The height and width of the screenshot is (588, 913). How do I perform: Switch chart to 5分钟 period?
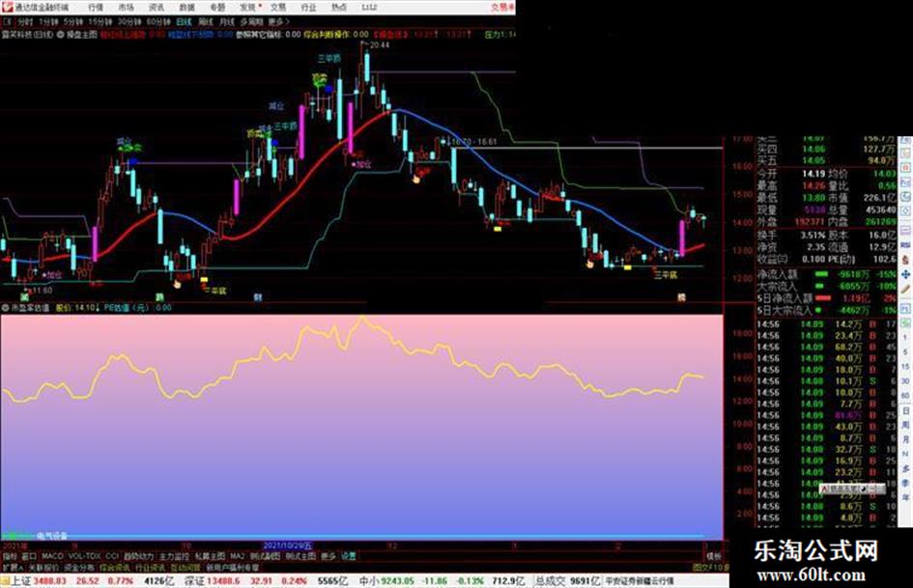tap(73, 21)
